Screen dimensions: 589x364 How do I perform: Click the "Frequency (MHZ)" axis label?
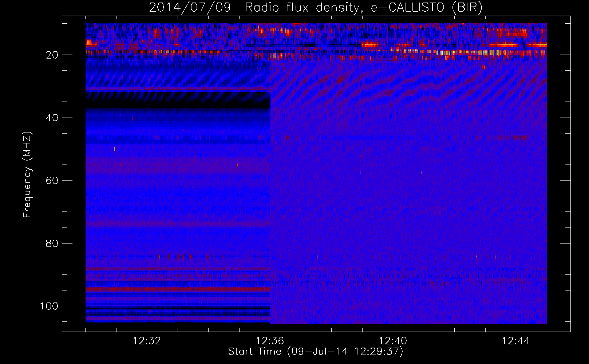pyautogui.click(x=27, y=175)
